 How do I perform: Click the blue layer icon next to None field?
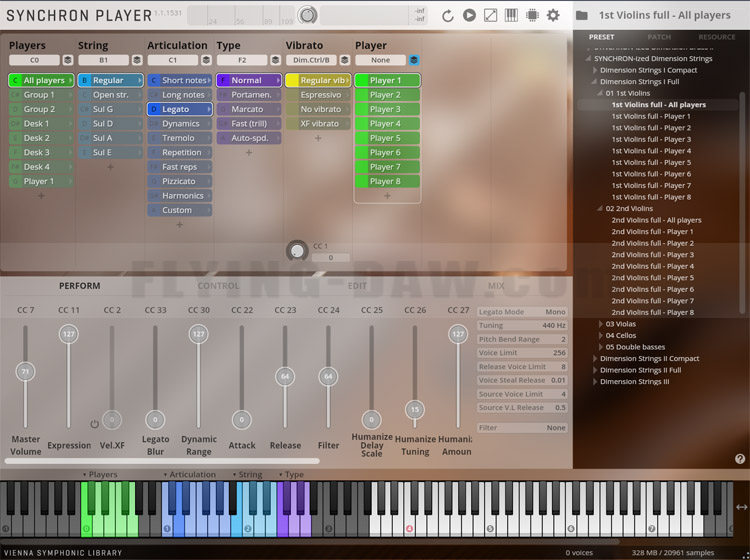[414, 60]
